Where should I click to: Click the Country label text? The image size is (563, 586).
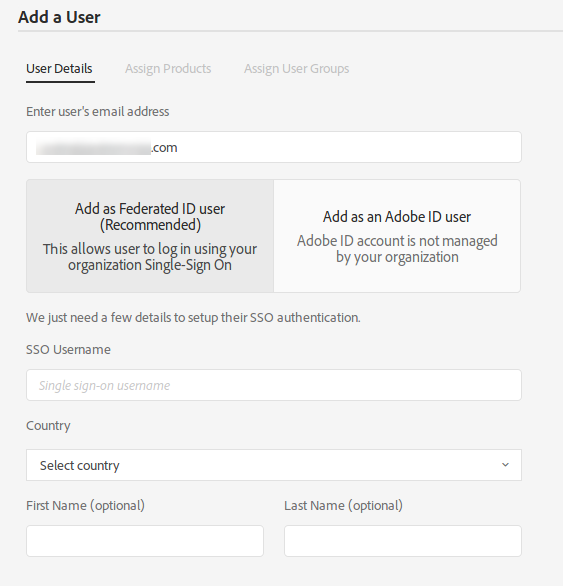48,426
